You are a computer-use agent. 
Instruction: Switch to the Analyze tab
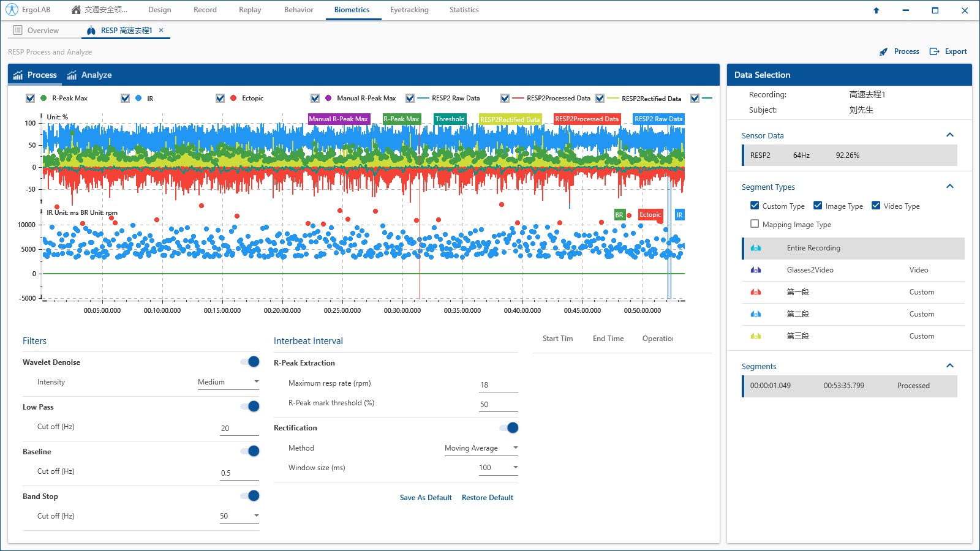[x=89, y=75]
